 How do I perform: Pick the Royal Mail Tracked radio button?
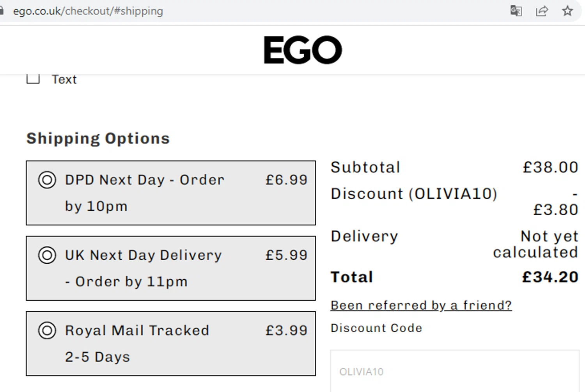point(47,331)
